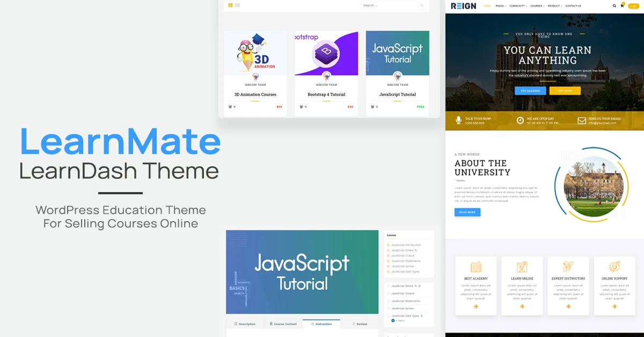
Task: Open the Bootstrap course thumbnail
Action: pyautogui.click(x=326, y=53)
